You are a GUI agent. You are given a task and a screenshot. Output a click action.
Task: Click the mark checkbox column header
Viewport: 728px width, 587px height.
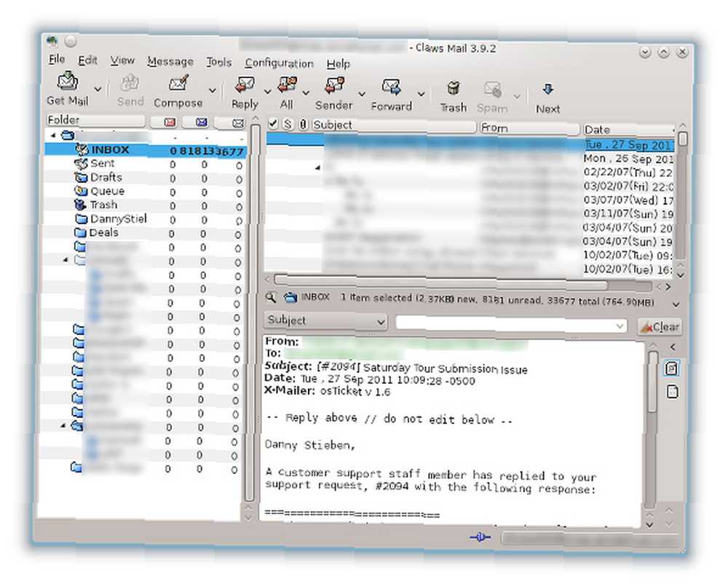tap(273, 124)
